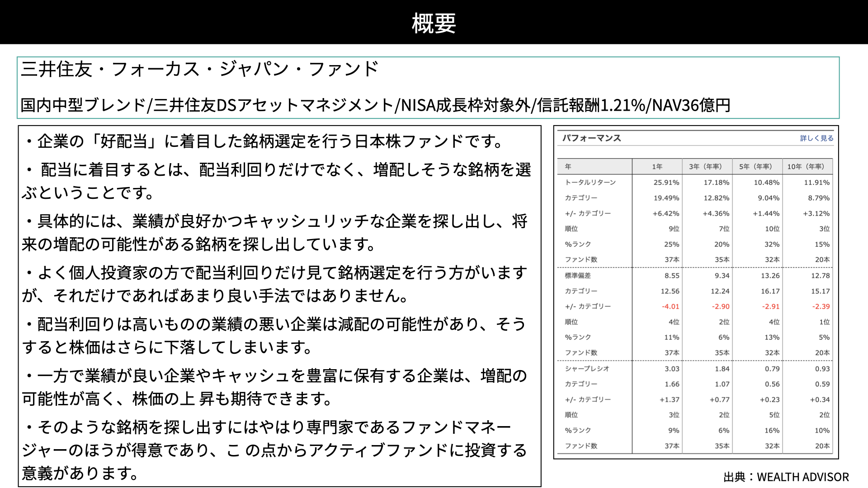868x488 pixels.
Task: Click the 標準偏差 row label
Action: point(578,275)
